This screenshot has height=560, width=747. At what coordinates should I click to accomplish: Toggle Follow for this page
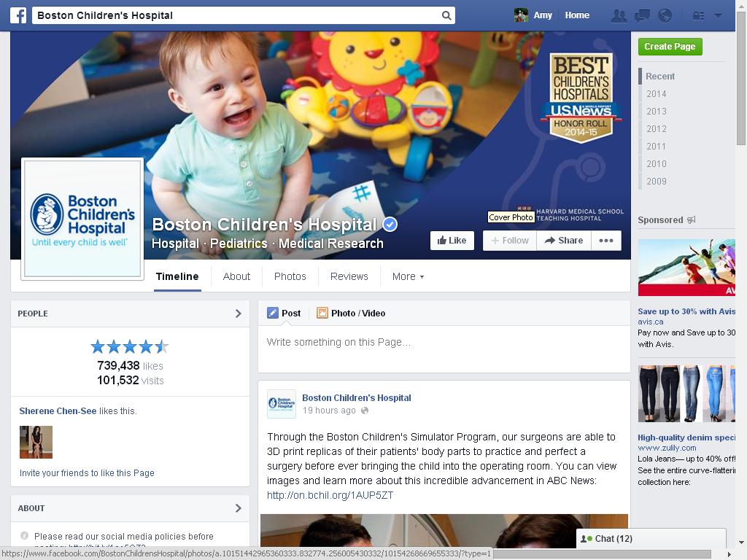(510, 241)
